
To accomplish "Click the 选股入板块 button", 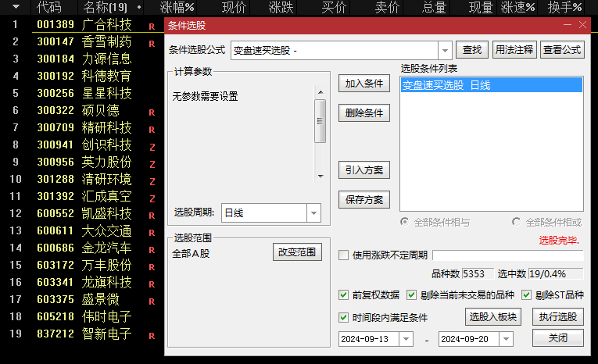I will [x=493, y=316].
